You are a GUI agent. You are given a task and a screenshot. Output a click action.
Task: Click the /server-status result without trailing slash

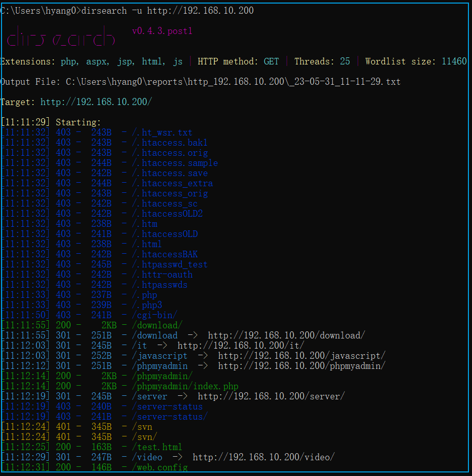pos(167,406)
